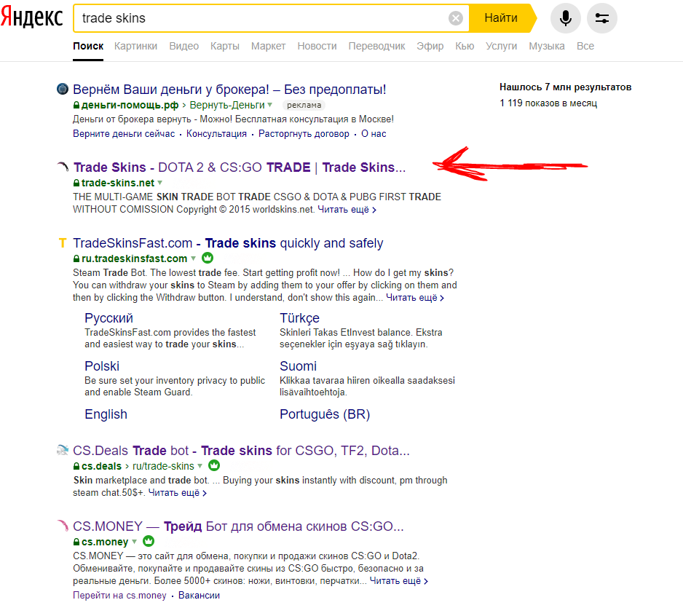Click the trade-skins.net green URL
This screenshot has height=616, width=683.
tap(118, 183)
